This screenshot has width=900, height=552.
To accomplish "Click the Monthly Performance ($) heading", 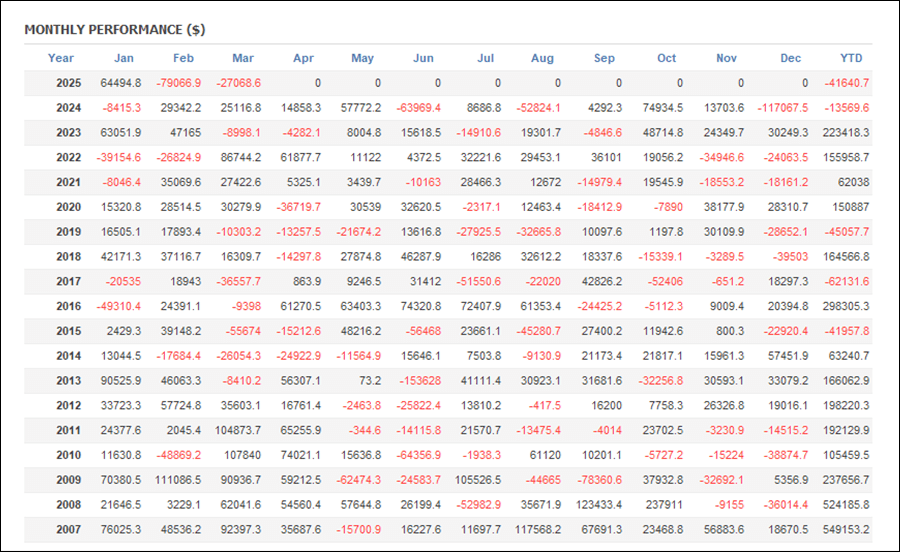I will (x=115, y=30).
